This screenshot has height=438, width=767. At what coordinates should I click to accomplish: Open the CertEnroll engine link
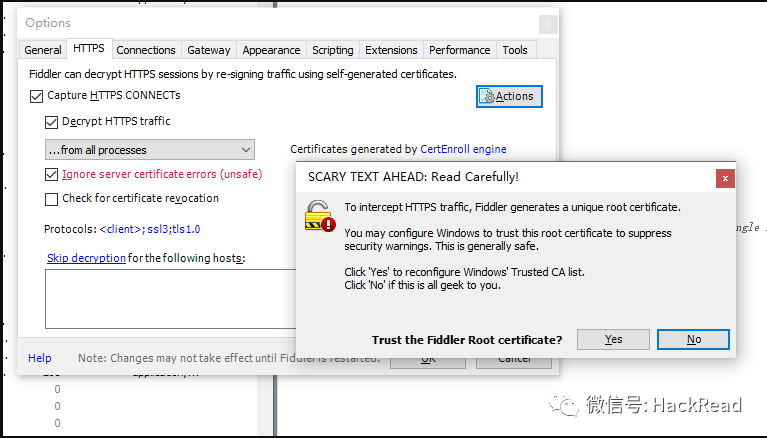point(463,149)
